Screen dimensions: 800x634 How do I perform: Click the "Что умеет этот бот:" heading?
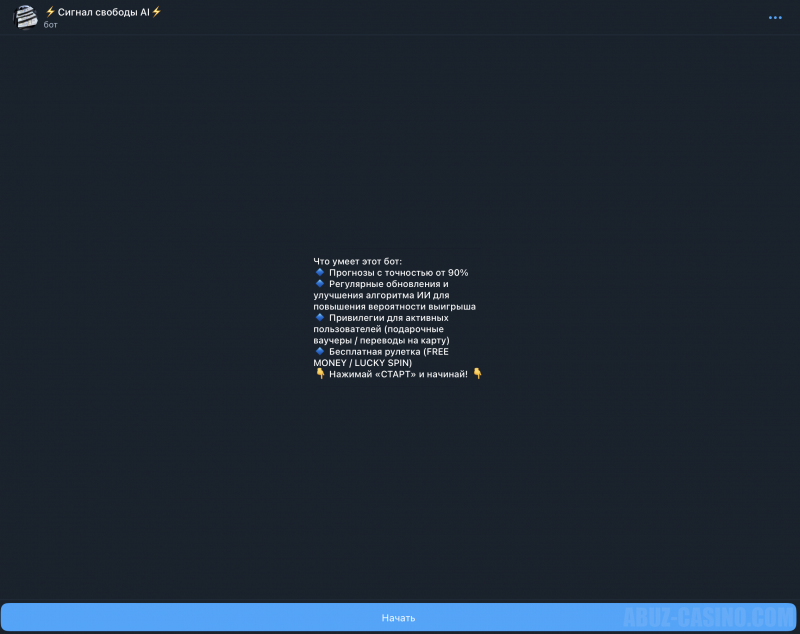[x=357, y=261]
